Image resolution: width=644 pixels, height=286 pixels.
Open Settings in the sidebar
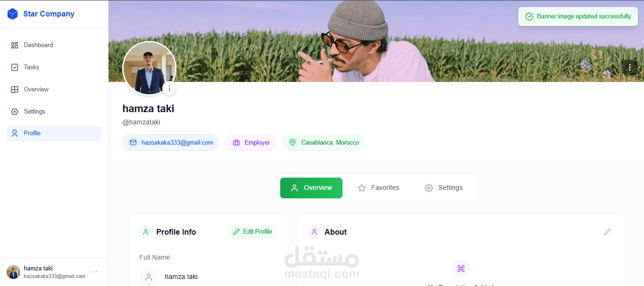tap(54, 112)
